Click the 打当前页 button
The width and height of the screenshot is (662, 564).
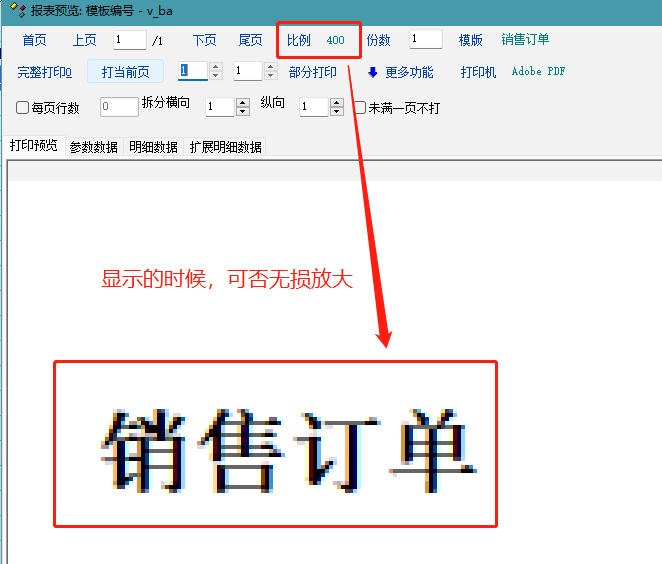[125, 72]
